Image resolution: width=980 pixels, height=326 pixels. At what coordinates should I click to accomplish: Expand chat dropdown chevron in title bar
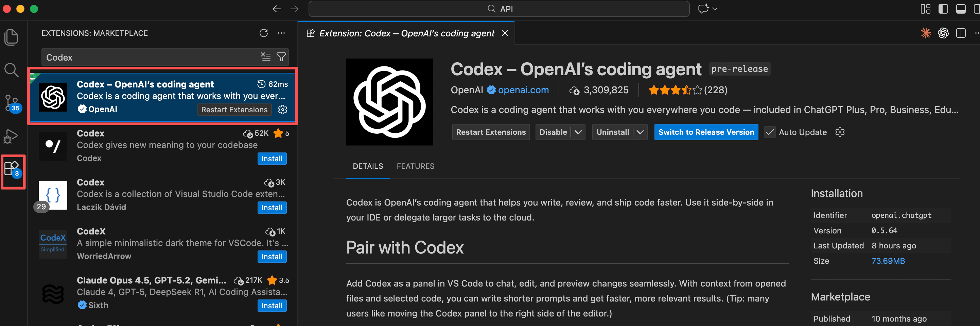715,9
